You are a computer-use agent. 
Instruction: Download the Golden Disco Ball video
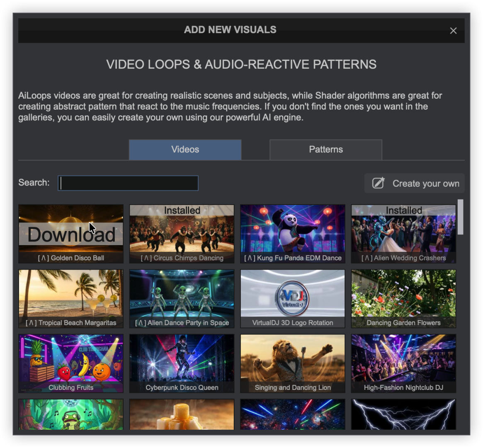(x=71, y=234)
